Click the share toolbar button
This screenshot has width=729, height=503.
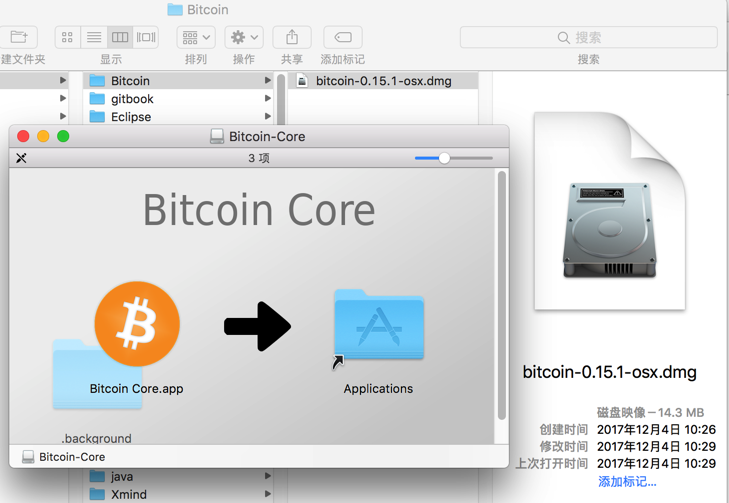click(x=292, y=37)
